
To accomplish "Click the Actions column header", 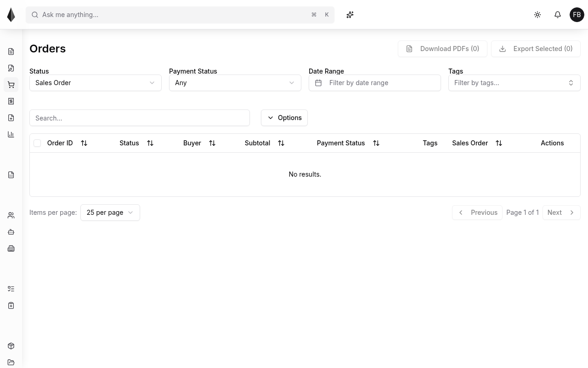I will pyautogui.click(x=552, y=143).
